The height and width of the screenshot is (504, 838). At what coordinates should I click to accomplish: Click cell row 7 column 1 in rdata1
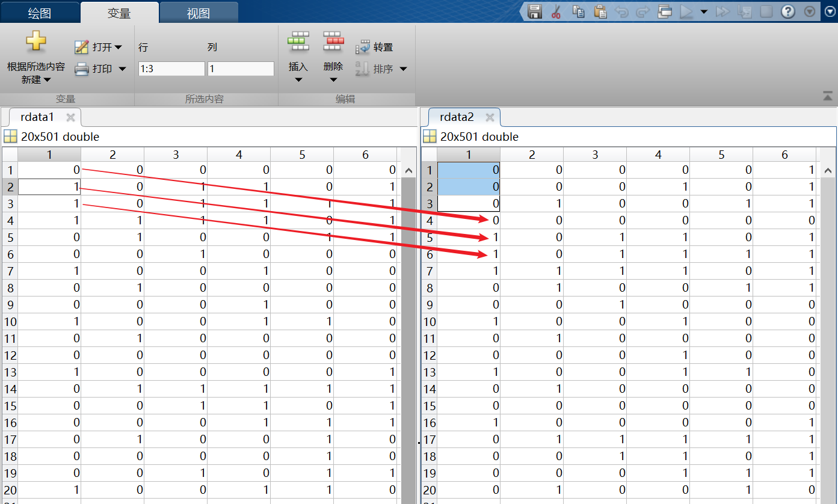click(49, 271)
